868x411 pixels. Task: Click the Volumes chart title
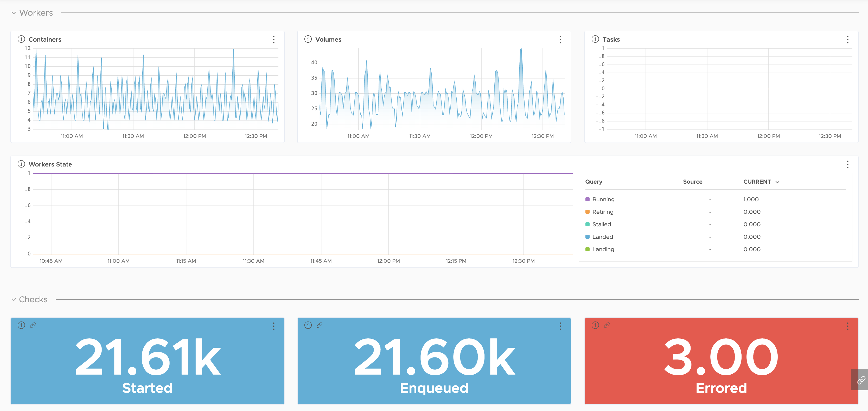(x=328, y=40)
